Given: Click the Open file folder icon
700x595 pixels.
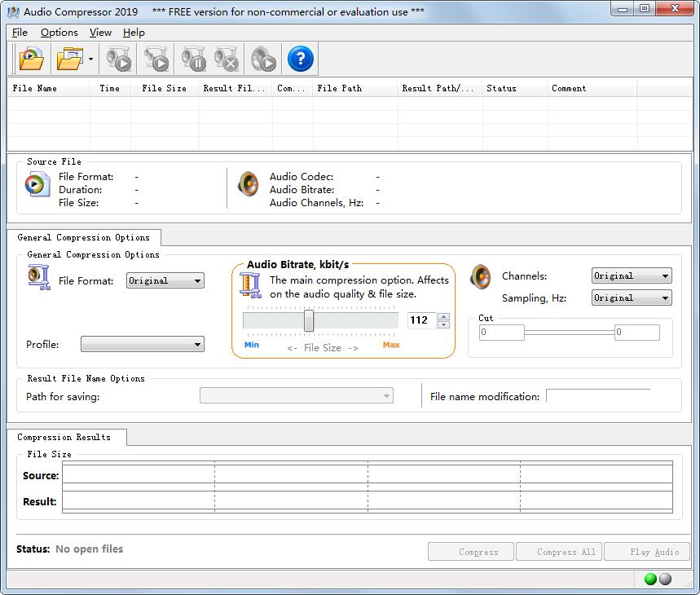Looking at the screenshot, I should (x=31, y=59).
